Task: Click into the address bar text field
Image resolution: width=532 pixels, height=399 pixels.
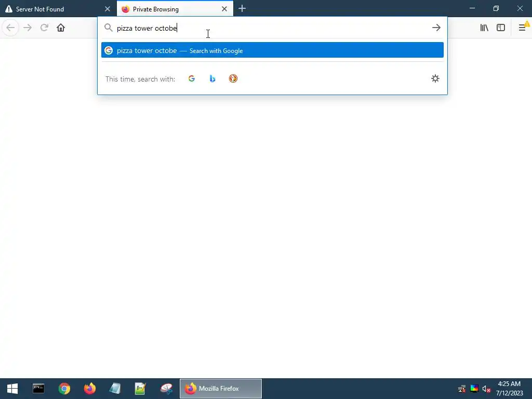Action: [x=271, y=28]
